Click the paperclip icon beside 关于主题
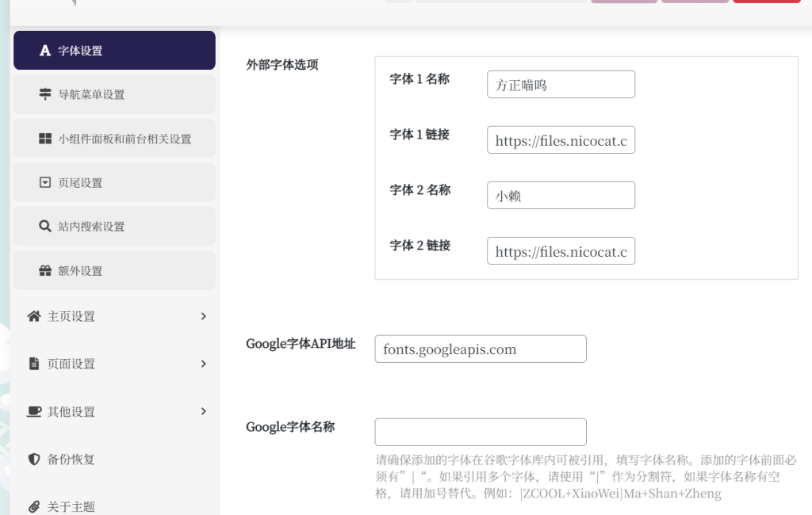The height and width of the screenshot is (515, 812). 34,507
